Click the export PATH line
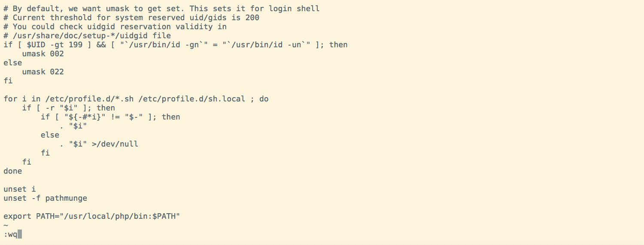 click(x=91, y=216)
